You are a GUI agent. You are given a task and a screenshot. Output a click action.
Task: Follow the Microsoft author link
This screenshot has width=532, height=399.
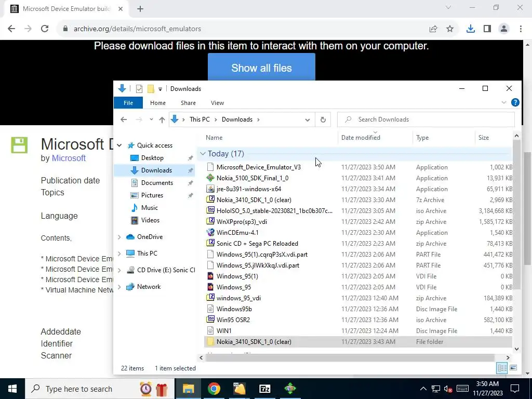coord(69,158)
